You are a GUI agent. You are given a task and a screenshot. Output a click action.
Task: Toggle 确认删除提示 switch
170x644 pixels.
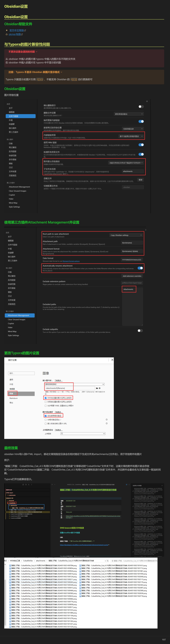(141, 106)
